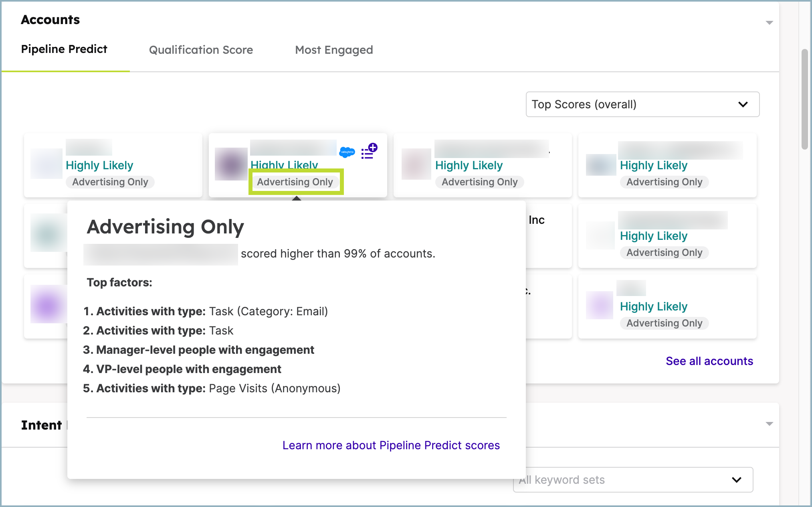Click the Advertising Only badge on the bottom-right card
Screen dimensions: 812x507
(x=664, y=323)
